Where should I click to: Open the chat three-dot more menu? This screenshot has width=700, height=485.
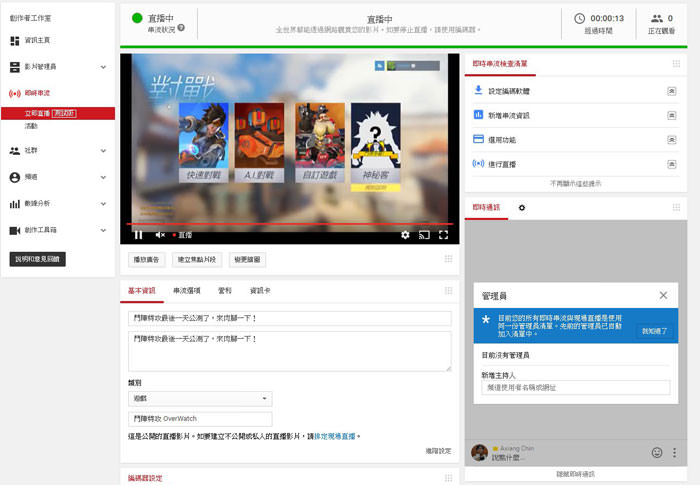[x=674, y=452]
